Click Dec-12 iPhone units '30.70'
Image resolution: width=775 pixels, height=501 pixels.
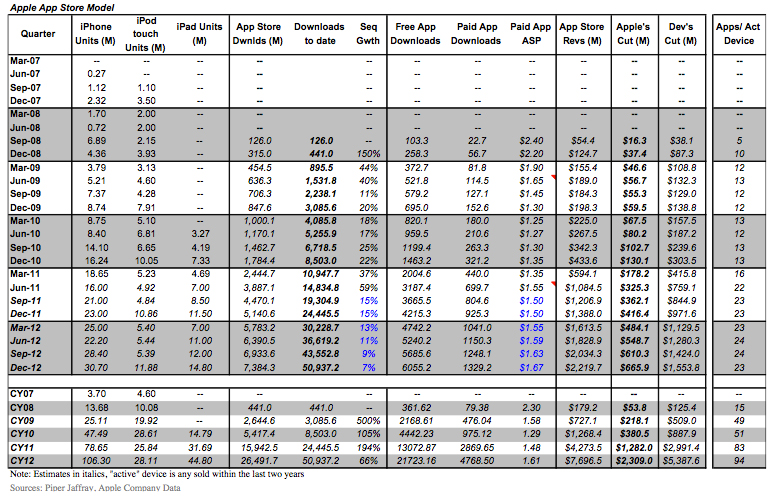click(x=96, y=368)
